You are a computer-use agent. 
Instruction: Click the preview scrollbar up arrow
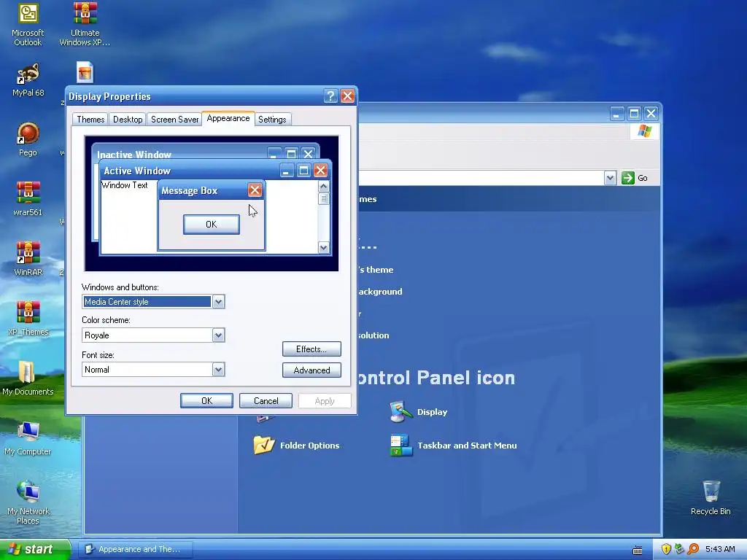pyautogui.click(x=323, y=186)
